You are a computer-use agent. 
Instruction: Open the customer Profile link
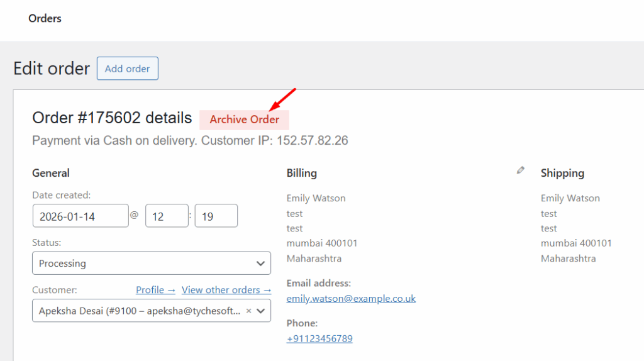coord(155,290)
